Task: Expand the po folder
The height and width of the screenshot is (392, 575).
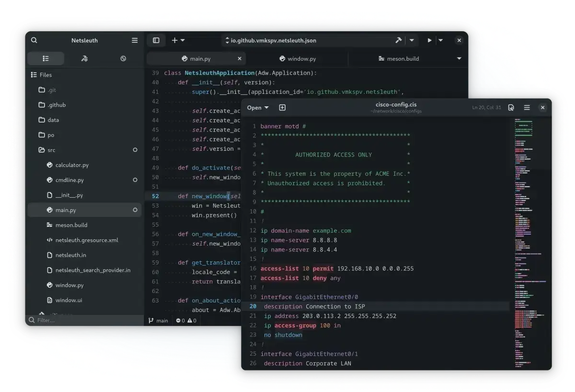Action: (84, 135)
